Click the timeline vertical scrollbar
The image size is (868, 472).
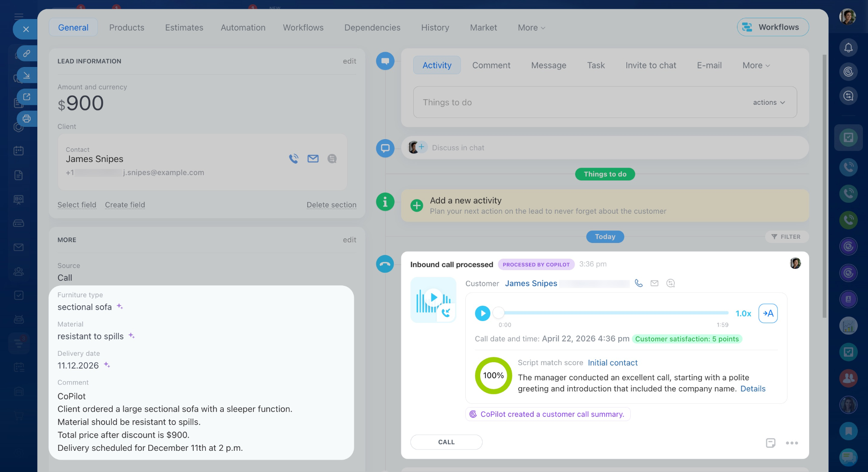coord(824,186)
